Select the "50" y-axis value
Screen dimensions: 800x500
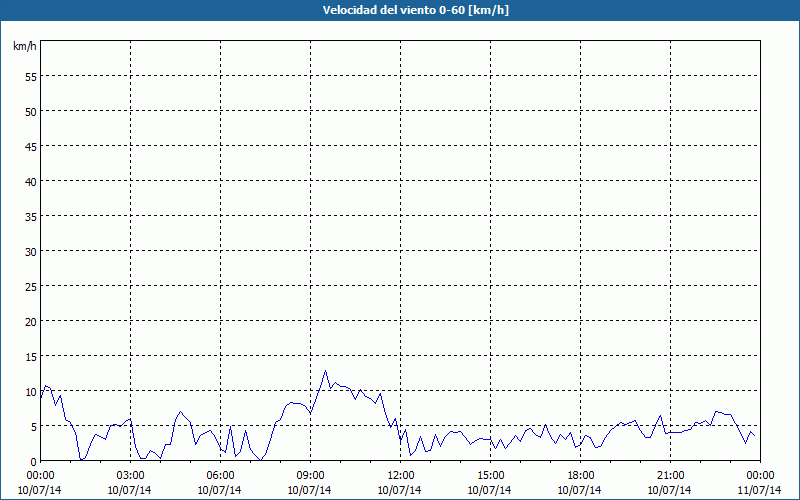[x=31, y=111]
